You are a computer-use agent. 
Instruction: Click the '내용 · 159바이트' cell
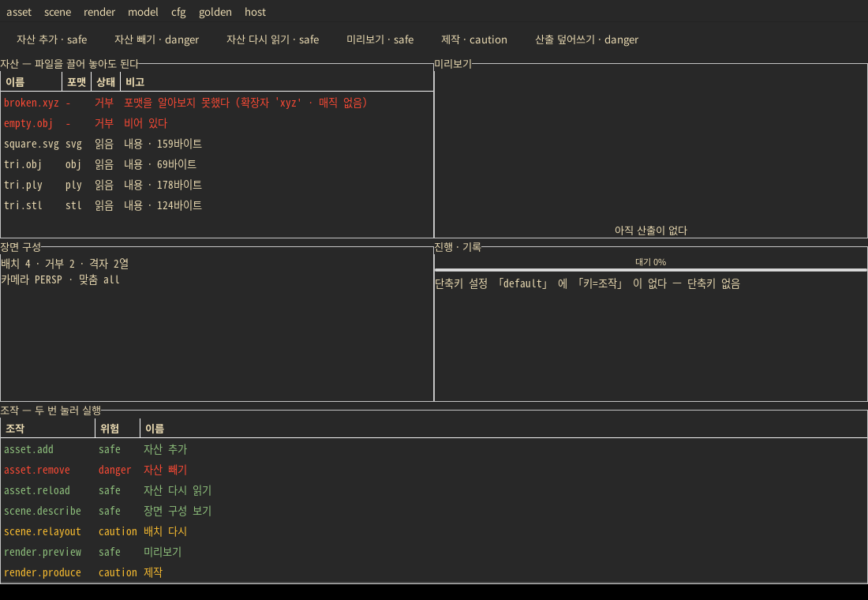[x=163, y=144]
